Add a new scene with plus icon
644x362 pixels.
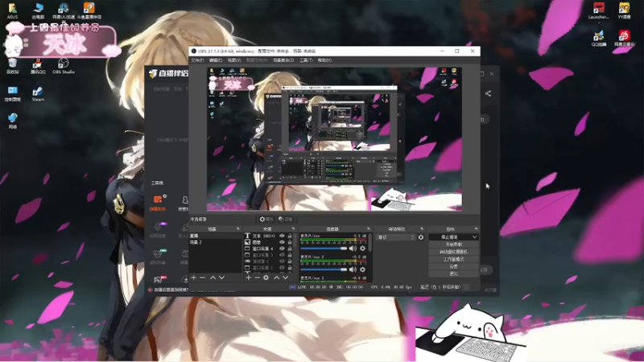[193, 278]
